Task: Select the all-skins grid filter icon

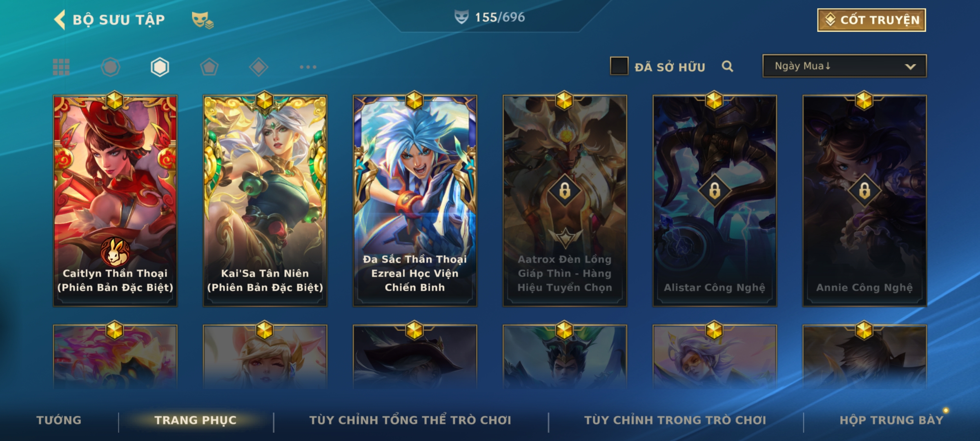Action: tap(61, 67)
